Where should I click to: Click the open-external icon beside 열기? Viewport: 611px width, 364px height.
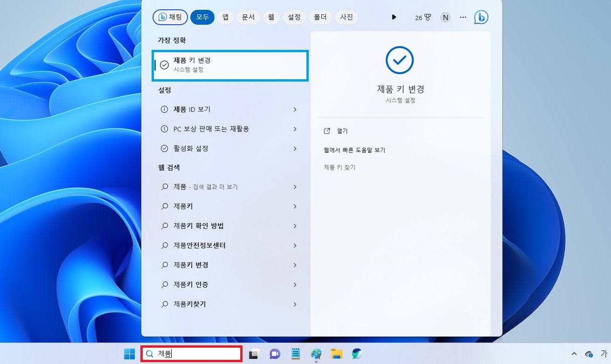click(x=327, y=131)
